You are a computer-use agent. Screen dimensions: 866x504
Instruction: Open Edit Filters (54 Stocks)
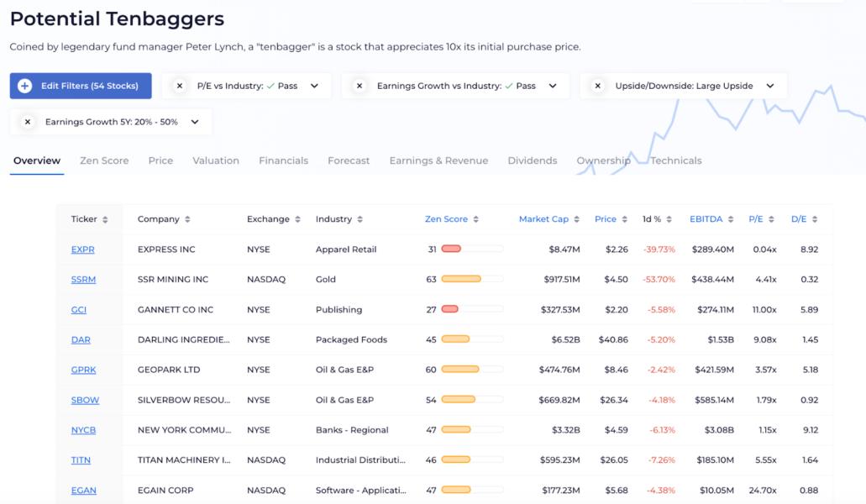(81, 87)
